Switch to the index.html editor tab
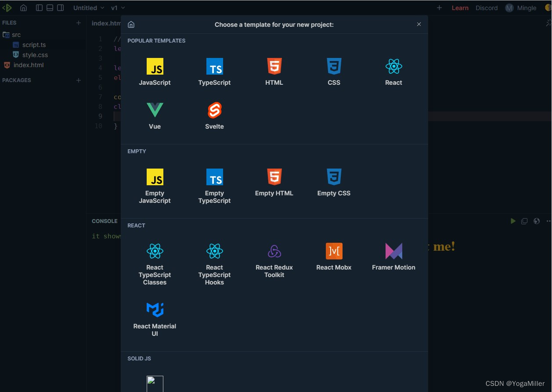The image size is (552, 392). pyautogui.click(x=106, y=23)
